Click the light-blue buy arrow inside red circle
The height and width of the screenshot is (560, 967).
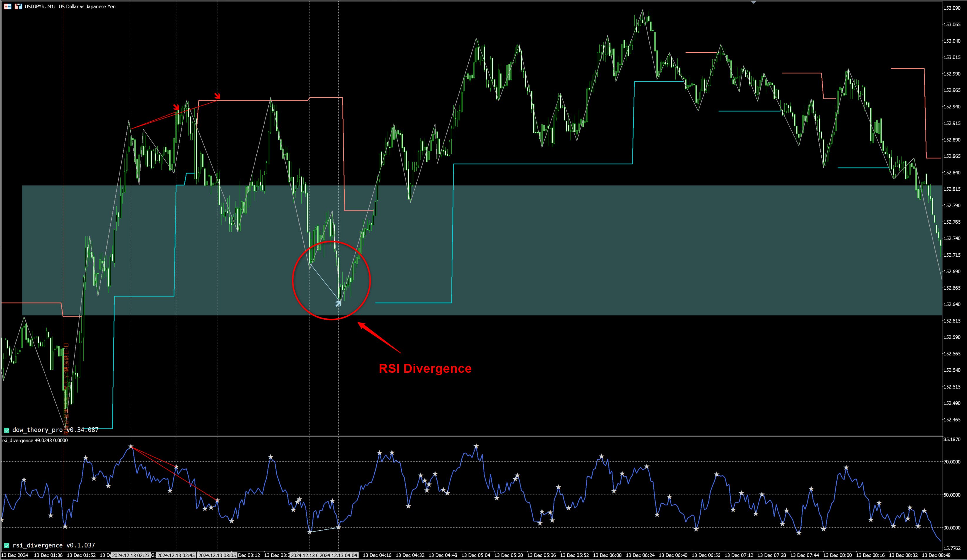[x=338, y=304]
